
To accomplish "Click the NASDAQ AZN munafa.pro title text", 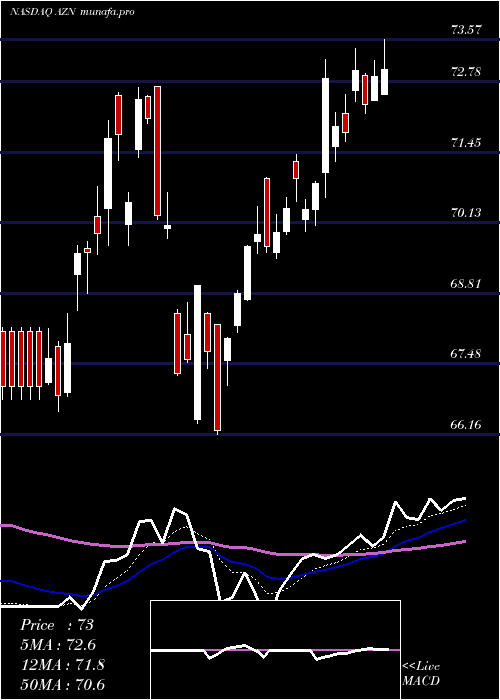I will 72,12.
